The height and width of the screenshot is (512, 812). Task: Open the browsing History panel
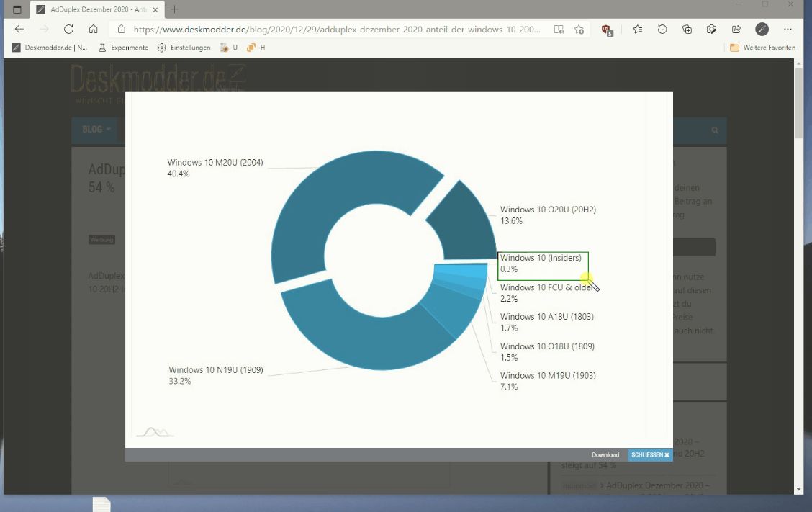662,30
